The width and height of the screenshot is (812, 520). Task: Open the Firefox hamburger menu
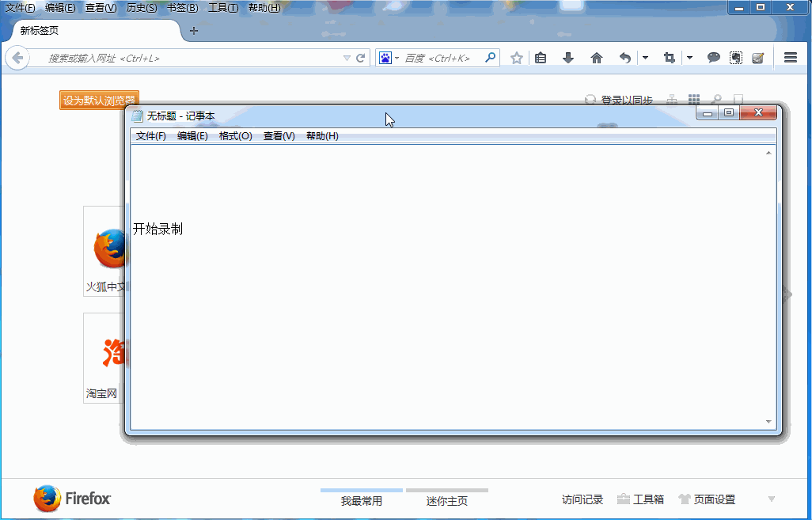(791, 58)
